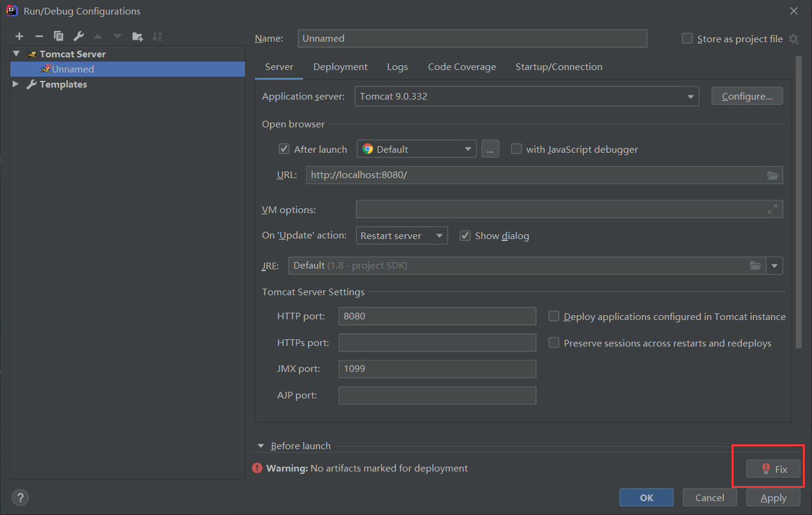Collapse the Tomcat Server tree node
812x515 pixels.
click(16, 54)
